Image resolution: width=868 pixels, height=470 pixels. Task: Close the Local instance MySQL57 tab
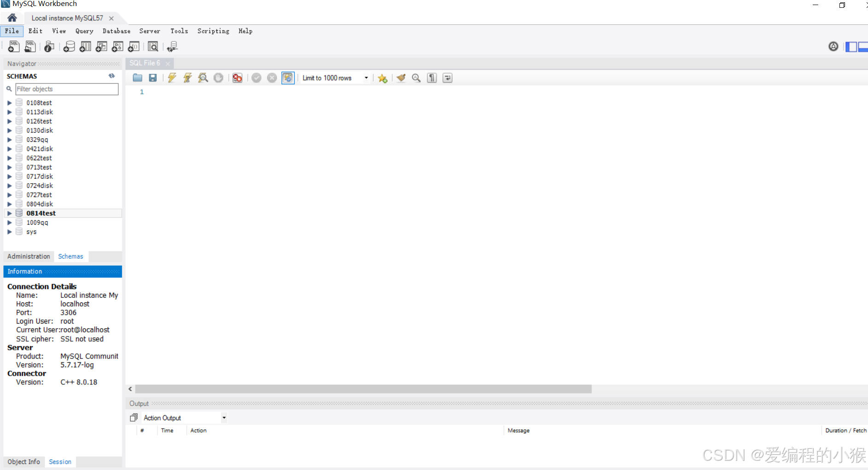coord(111,18)
